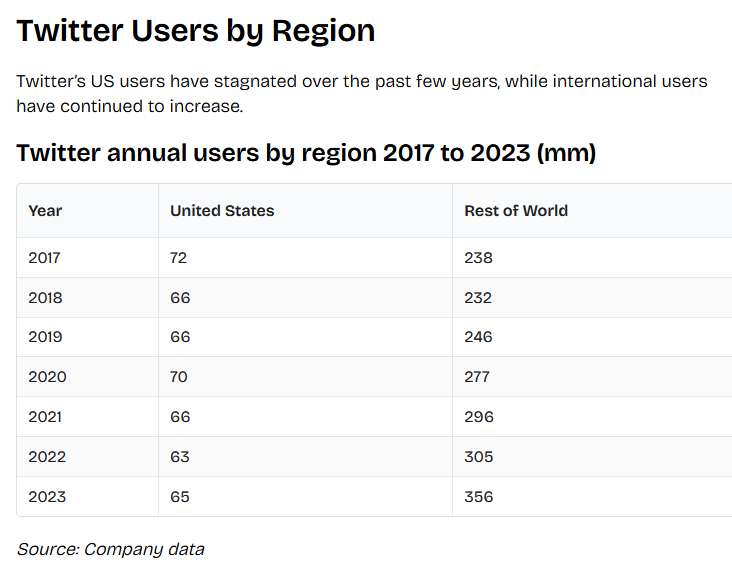Click Rest of World value 356
The width and height of the screenshot is (732, 563).
click(479, 497)
